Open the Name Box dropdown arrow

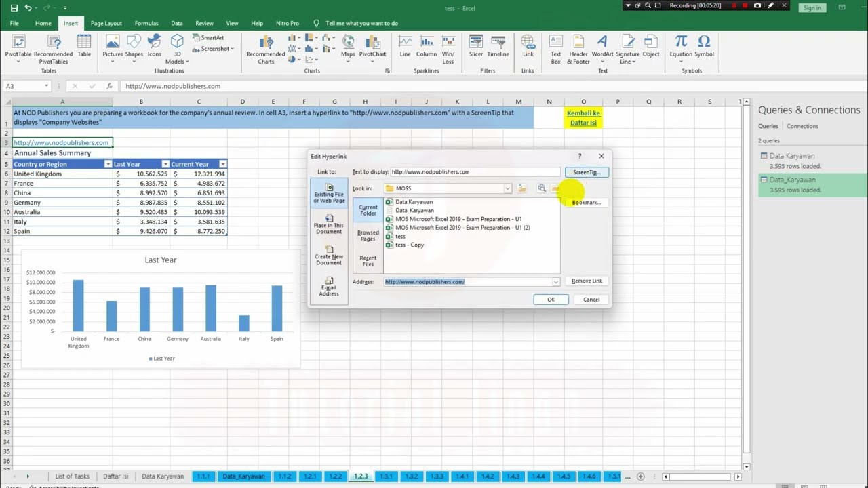[x=46, y=86]
